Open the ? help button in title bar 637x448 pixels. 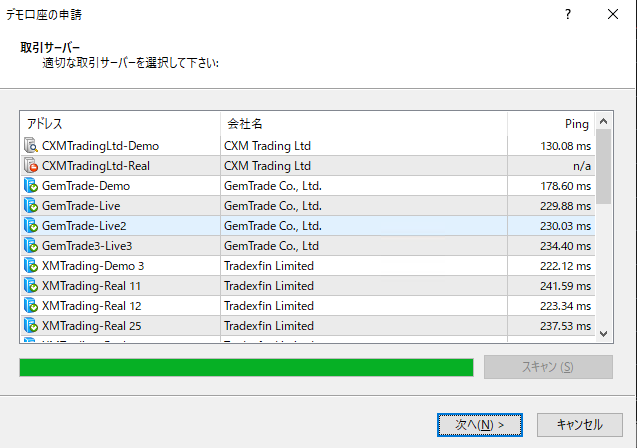[x=568, y=15]
